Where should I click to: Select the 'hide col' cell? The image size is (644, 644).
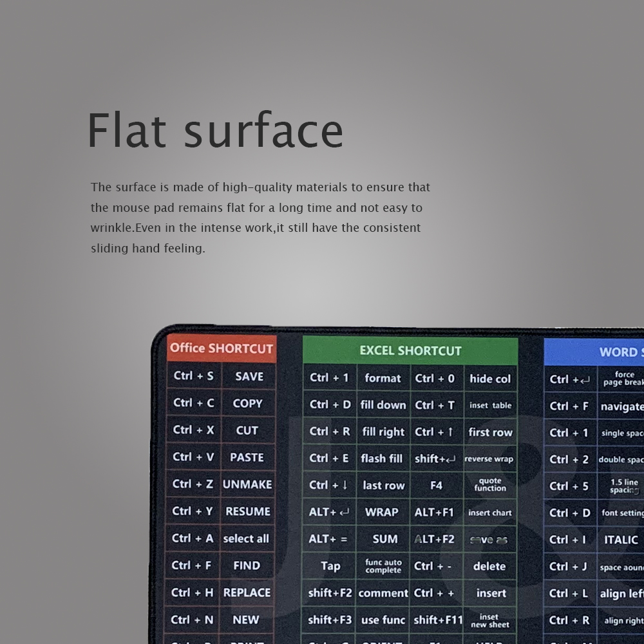coord(489,379)
